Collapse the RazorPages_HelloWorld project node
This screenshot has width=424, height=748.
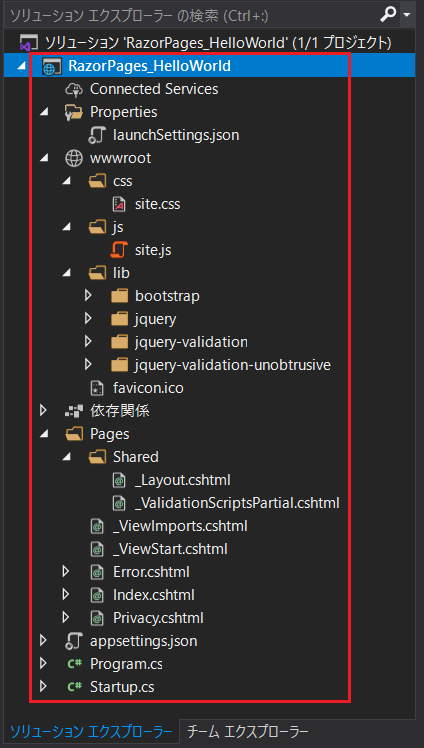[x=21, y=66]
